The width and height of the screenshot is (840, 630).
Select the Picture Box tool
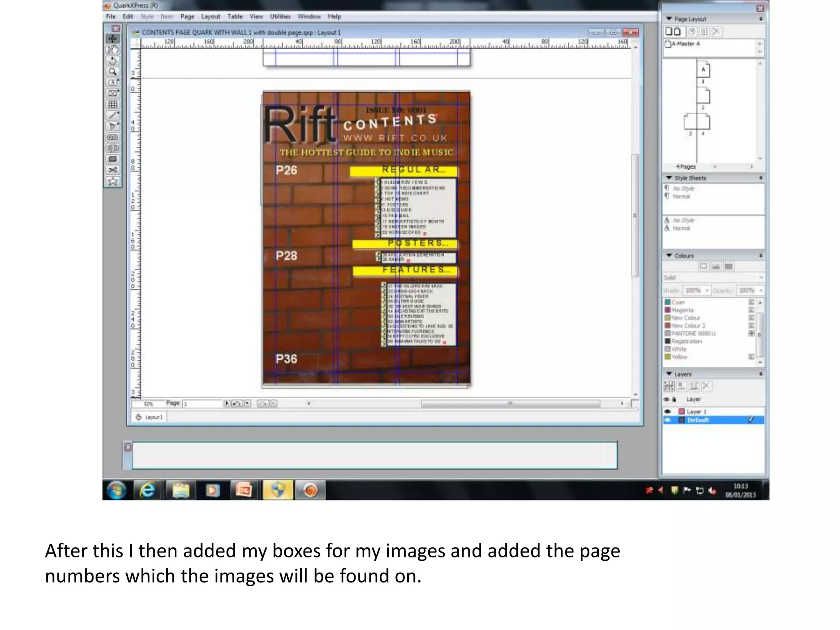pyautogui.click(x=112, y=94)
